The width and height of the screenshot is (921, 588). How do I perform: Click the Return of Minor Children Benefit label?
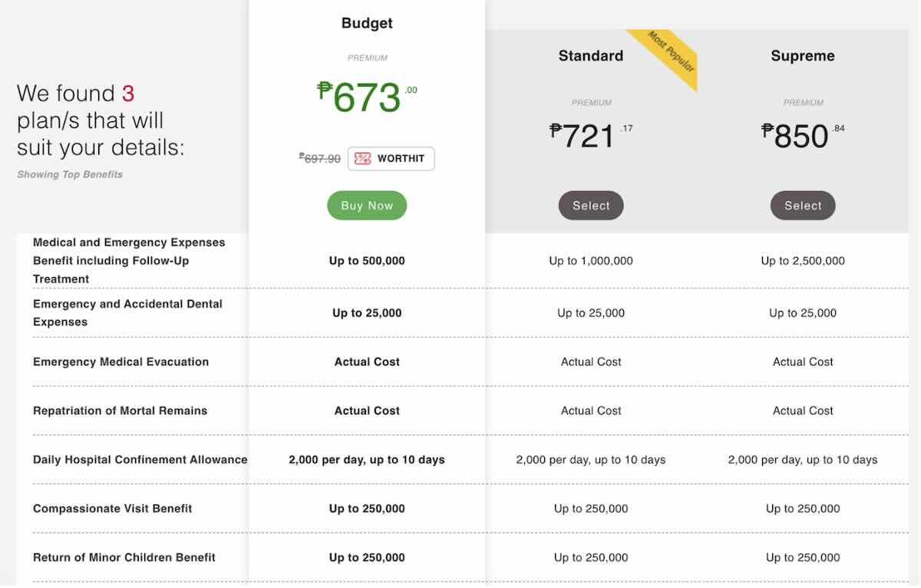point(124,557)
